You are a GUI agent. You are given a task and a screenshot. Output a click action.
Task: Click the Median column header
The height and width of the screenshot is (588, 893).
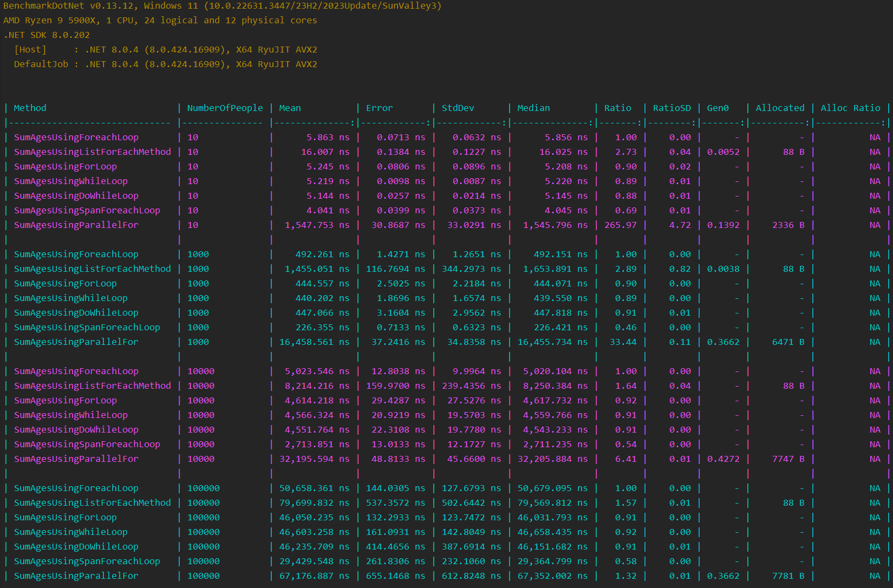[x=533, y=108]
